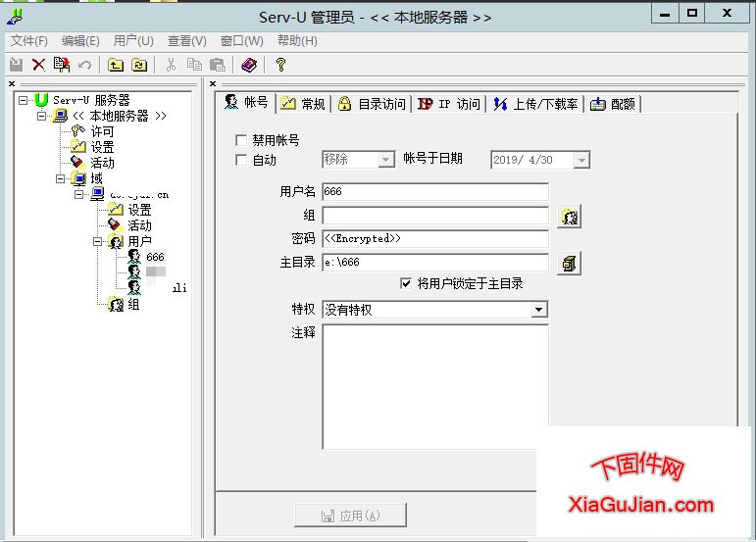Viewport: 756px width, 542px height.
Task: Click the home directory browse icon button
Action: 570,263
